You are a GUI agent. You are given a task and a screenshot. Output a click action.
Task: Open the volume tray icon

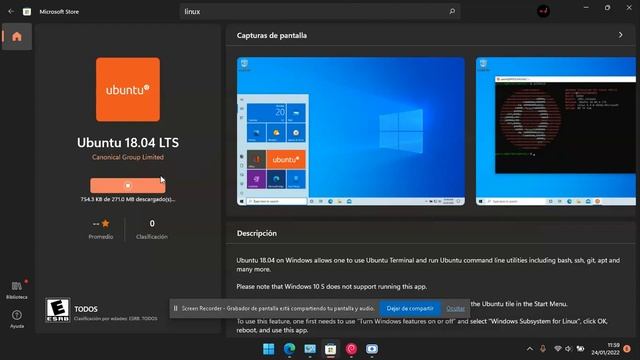pos(569,349)
